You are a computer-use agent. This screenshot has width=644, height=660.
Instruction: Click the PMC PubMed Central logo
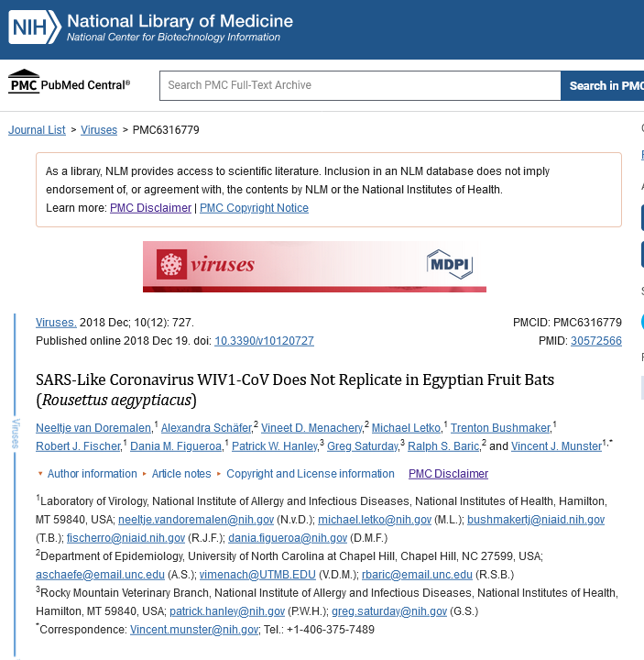coord(70,84)
